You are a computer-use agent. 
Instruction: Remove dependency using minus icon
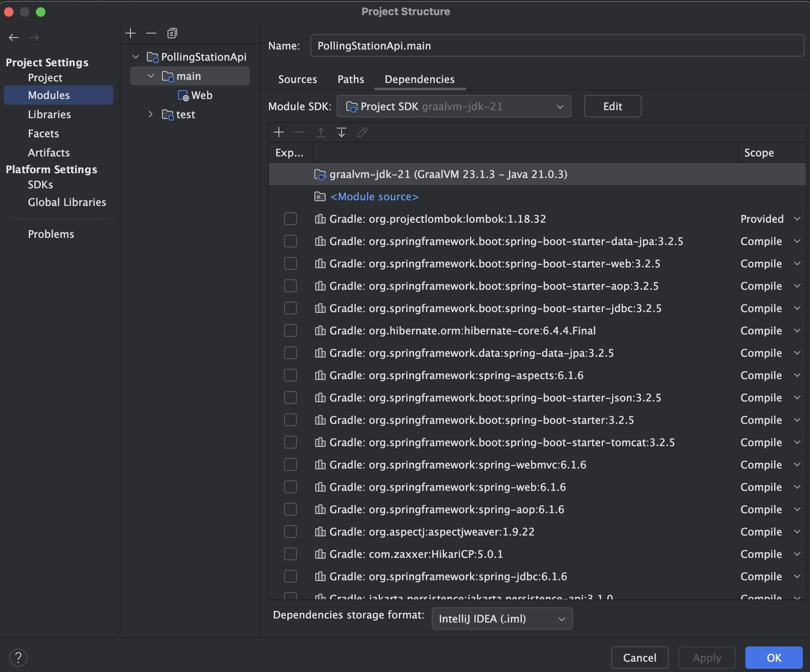click(300, 132)
